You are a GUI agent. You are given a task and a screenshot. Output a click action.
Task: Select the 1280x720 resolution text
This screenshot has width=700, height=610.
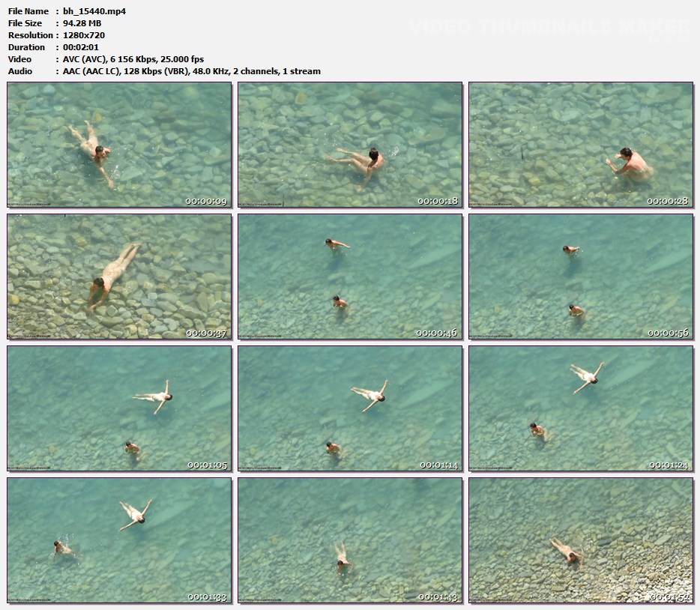point(84,35)
